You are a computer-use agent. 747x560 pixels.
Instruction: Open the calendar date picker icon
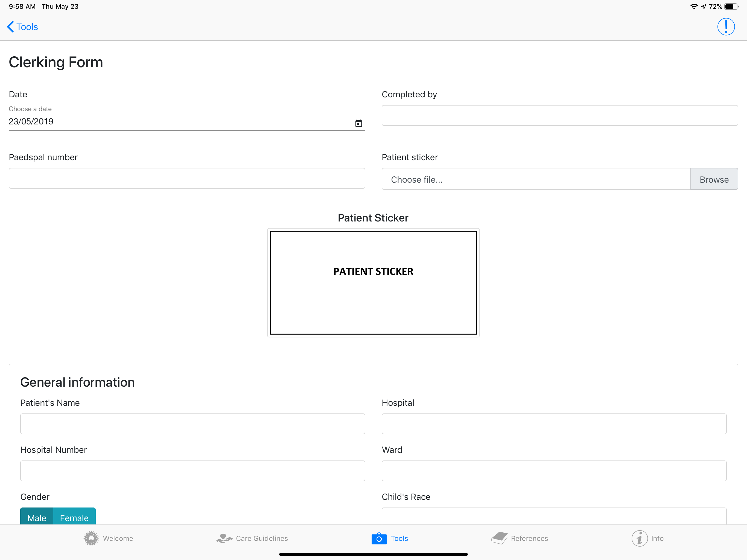pyautogui.click(x=359, y=123)
